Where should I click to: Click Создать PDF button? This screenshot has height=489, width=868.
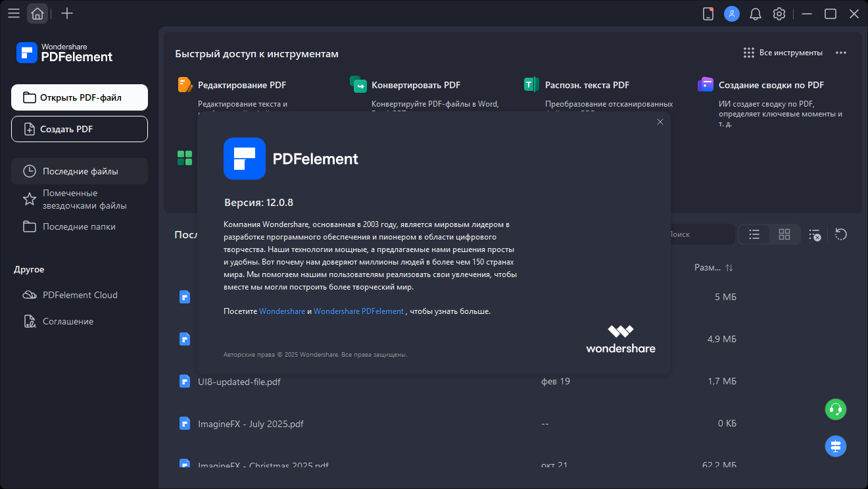[x=80, y=129]
